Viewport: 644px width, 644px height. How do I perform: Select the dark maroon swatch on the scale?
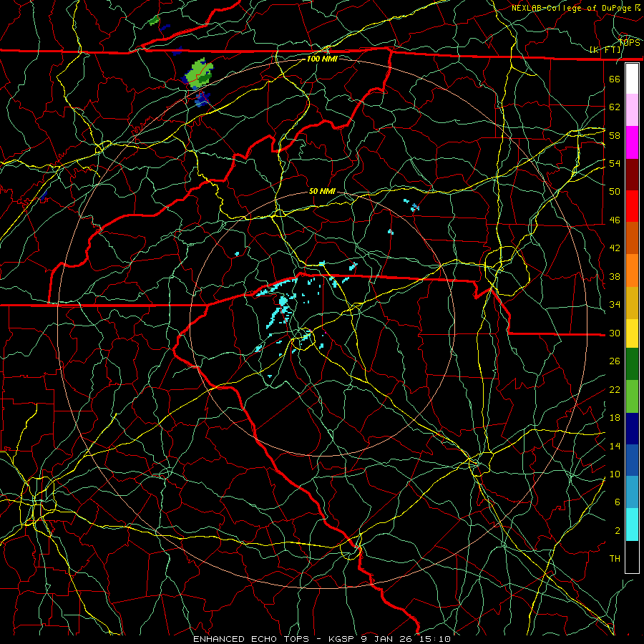[x=632, y=174]
